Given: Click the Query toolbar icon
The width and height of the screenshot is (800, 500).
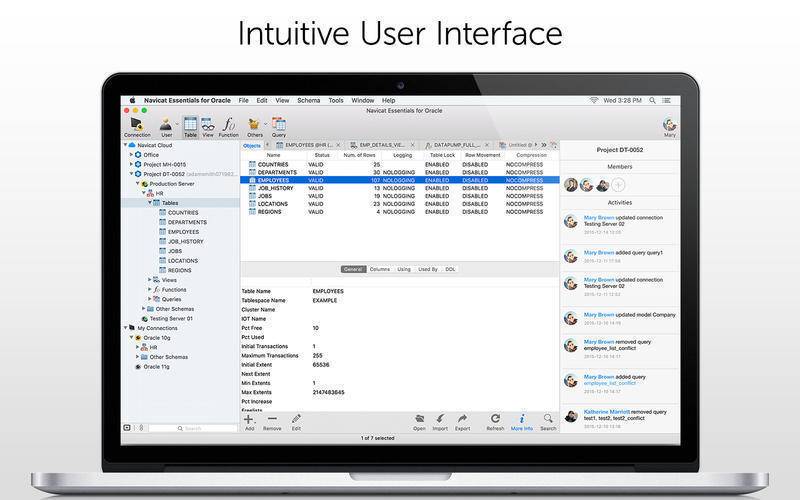Looking at the screenshot, I should pyautogui.click(x=279, y=124).
